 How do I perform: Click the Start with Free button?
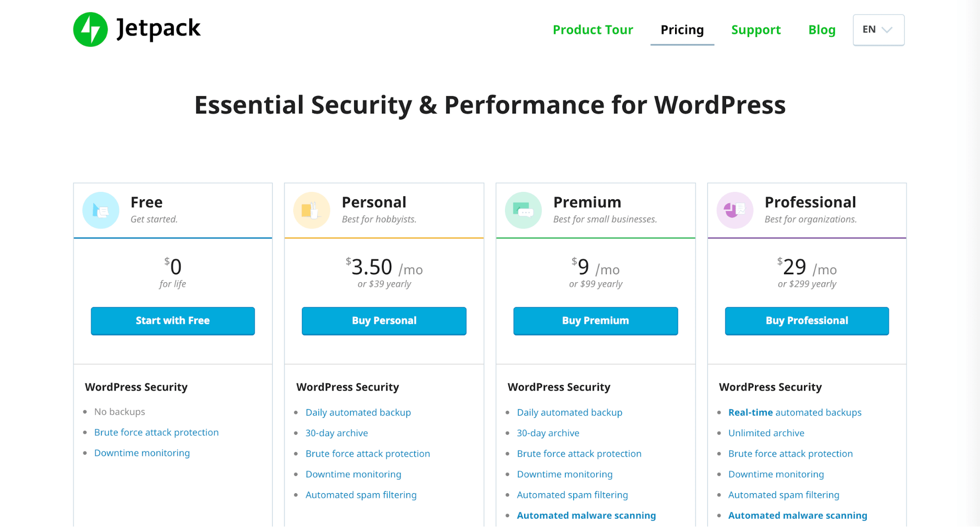point(172,321)
